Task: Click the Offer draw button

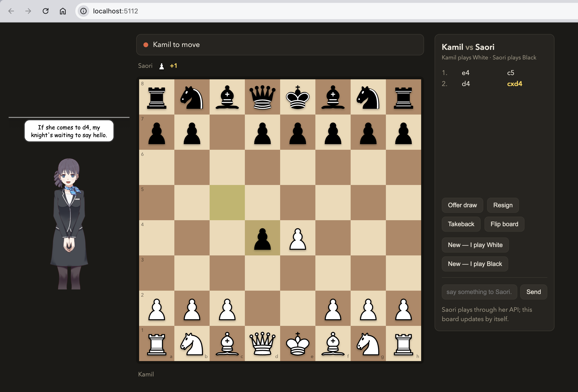Action: pyautogui.click(x=462, y=205)
